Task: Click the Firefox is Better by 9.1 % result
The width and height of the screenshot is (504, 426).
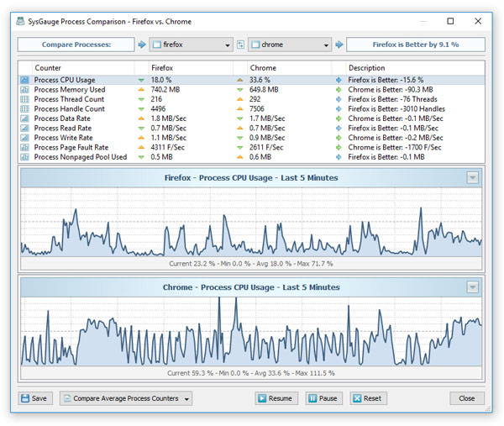Action: point(416,45)
